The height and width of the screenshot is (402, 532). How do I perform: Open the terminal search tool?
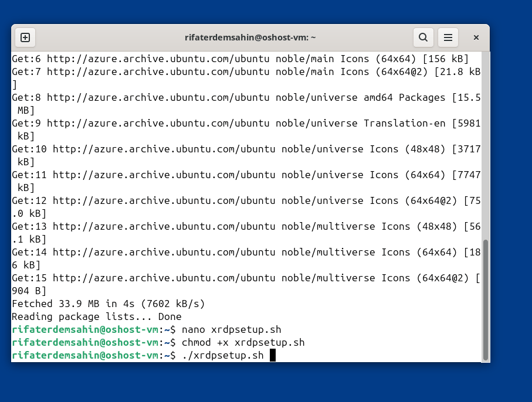423,38
